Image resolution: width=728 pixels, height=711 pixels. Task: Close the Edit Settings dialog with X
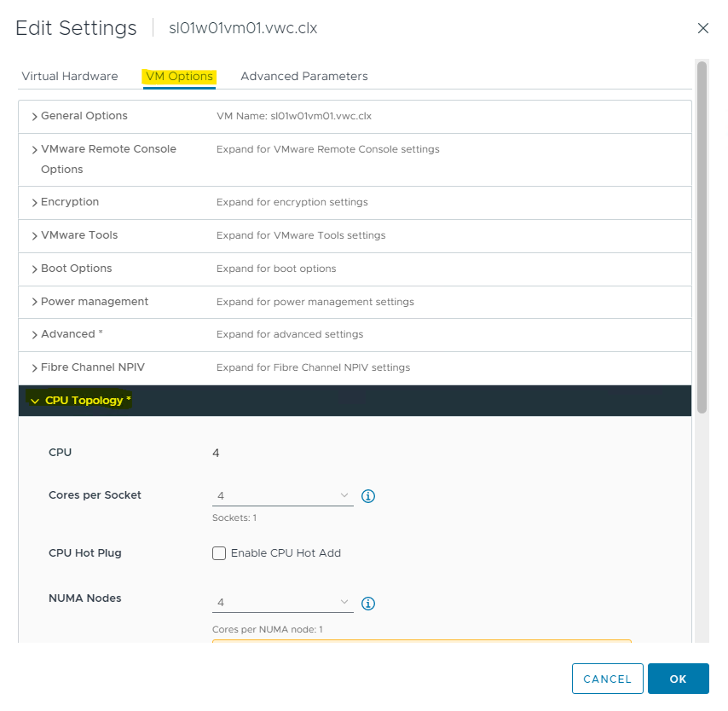[703, 28]
